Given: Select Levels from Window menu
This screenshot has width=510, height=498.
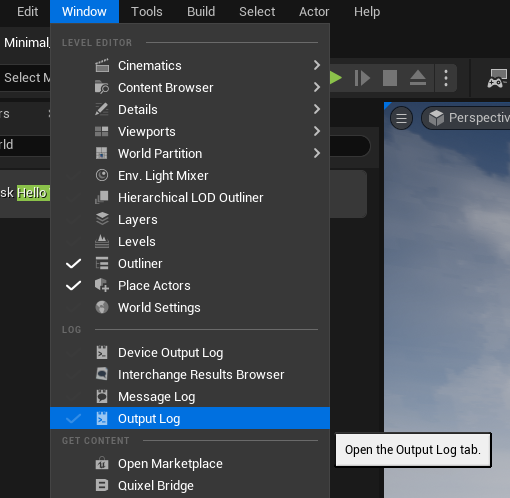Looking at the screenshot, I should pyautogui.click(x=190, y=241).
